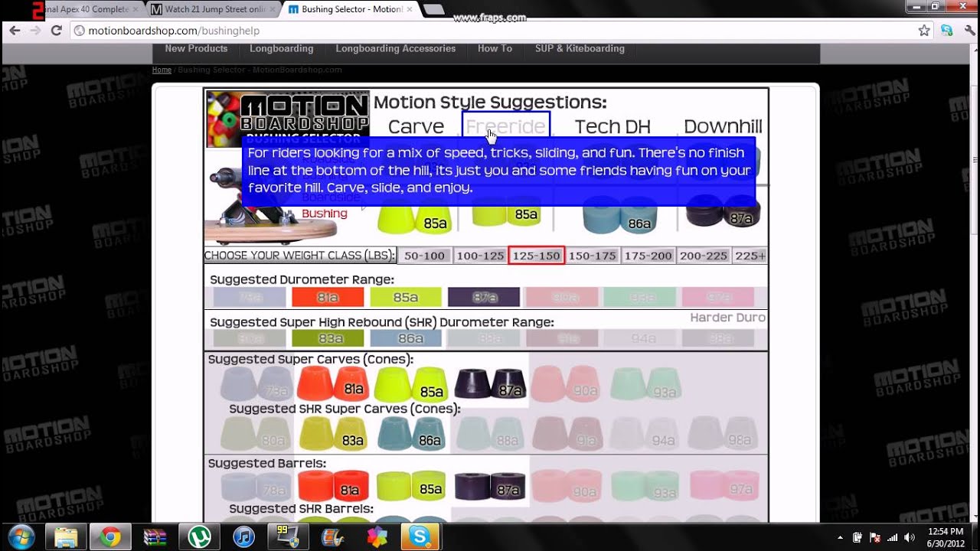The image size is (980, 551).
Task: Click the orange 81a durometer swatch
Action: point(328,297)
